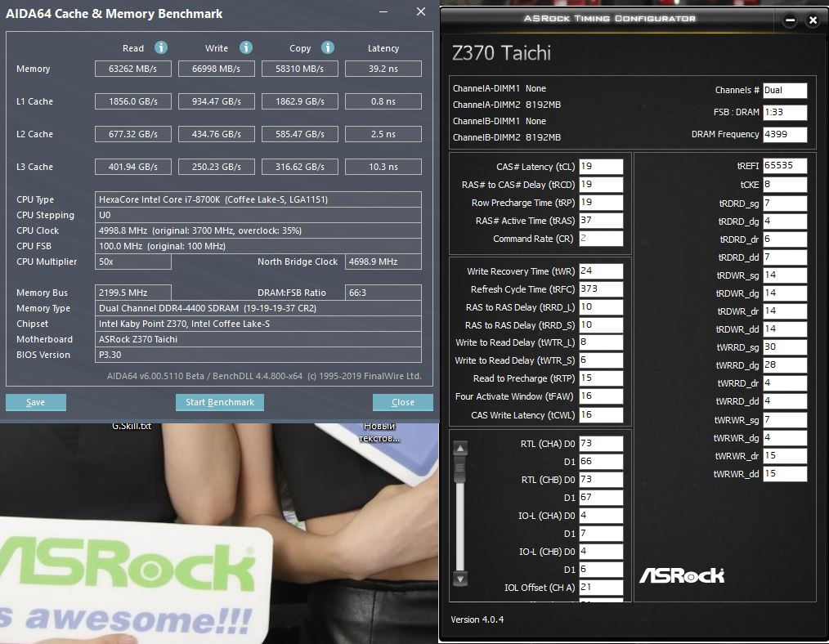Image resolution: width=829 pixels, height=644 pixels.
Task: Click the Memory Type DDR4-4400 SDRAM field
Action: pyautogui.click(x=258, y=308)
